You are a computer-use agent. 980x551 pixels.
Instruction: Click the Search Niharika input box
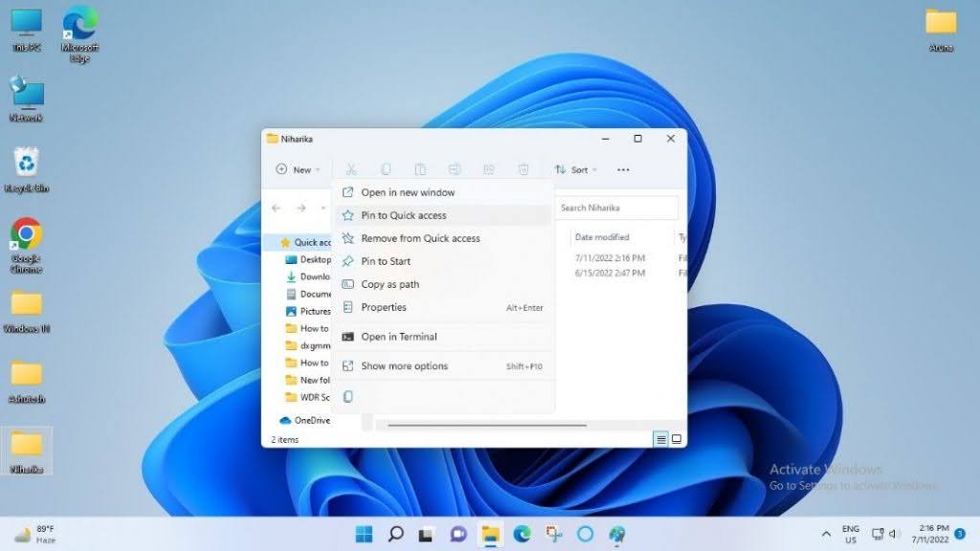pos(616,208)
